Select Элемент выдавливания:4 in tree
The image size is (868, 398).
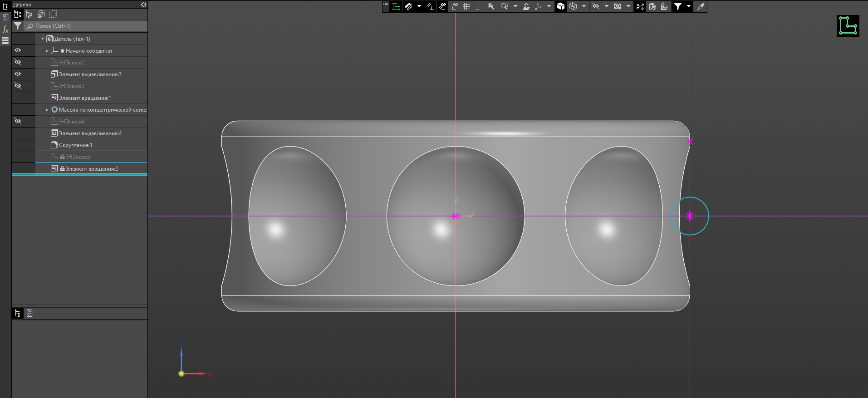pos(91,133)
